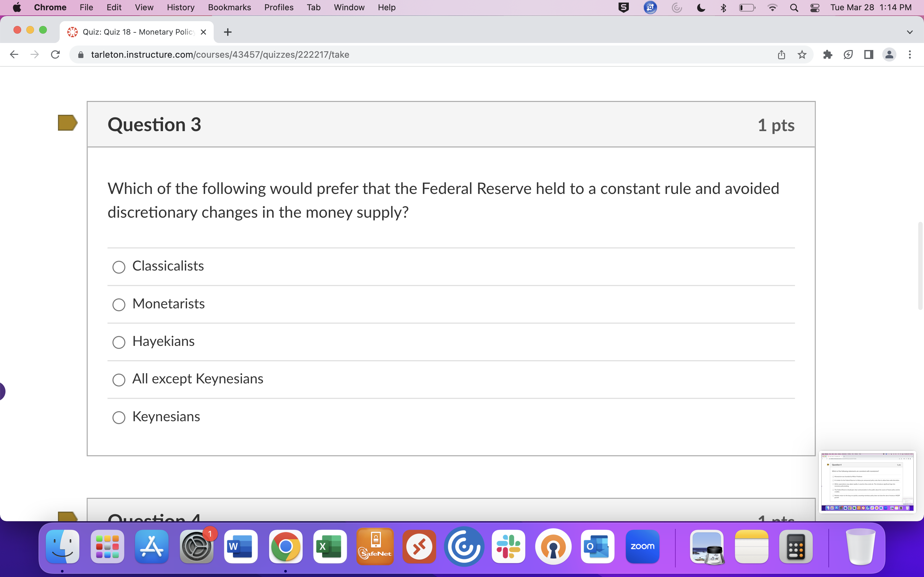
Task: Choose the Keynesians answer option
Action: 119,417
